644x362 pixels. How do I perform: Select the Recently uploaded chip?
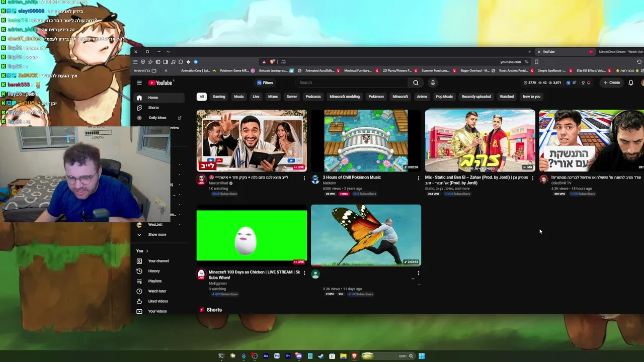pos(476,97)
